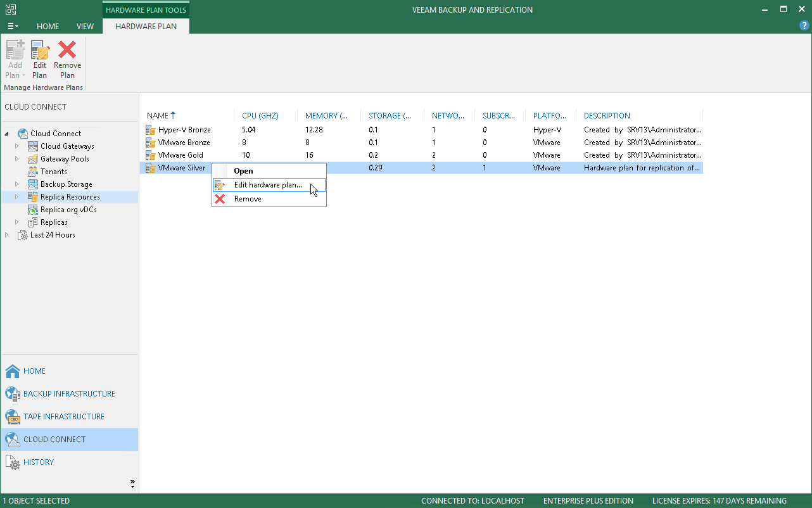Click the Backup Storage tree icon
The image size is (812, 508).
pos(33,184)
